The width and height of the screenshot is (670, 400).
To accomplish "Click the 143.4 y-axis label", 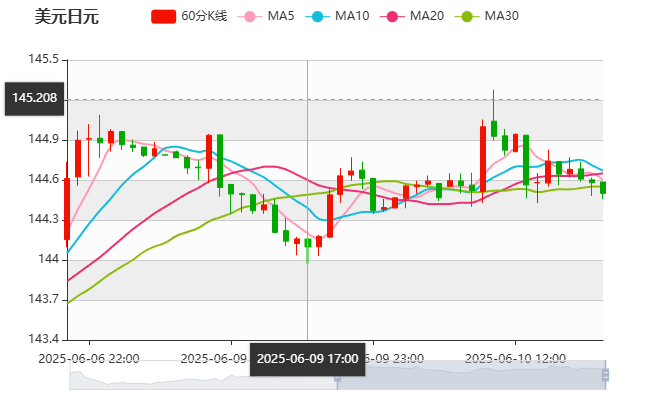I will pyautogui.click(x=44, y=339).
